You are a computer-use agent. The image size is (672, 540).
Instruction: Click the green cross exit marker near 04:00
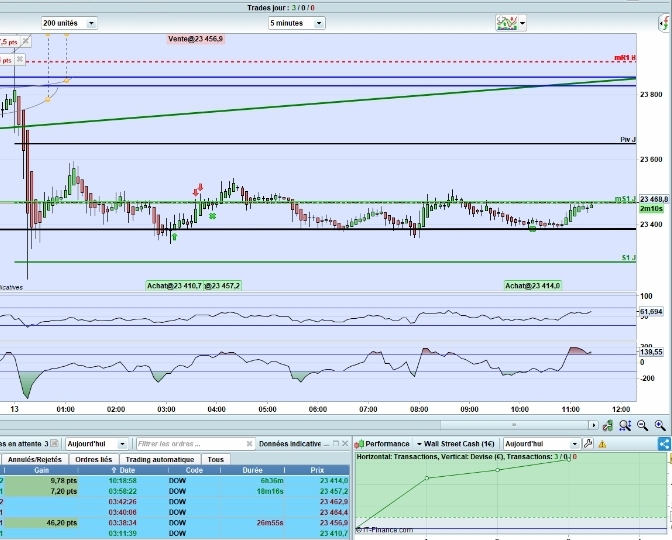click(212, 216)
